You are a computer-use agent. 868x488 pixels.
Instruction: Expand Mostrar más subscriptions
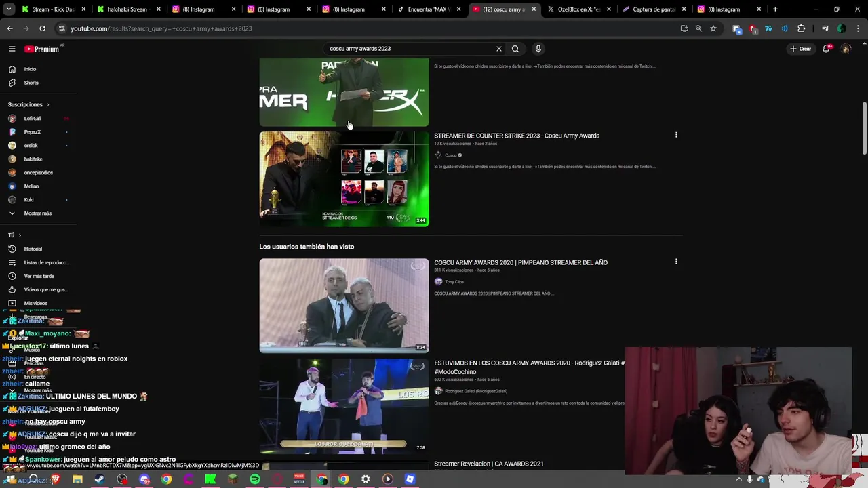[x=38, y=213]
